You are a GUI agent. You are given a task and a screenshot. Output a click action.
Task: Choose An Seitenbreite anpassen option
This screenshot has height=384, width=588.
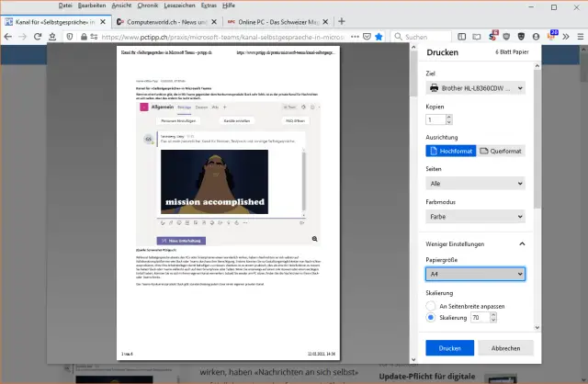point(431,305)
